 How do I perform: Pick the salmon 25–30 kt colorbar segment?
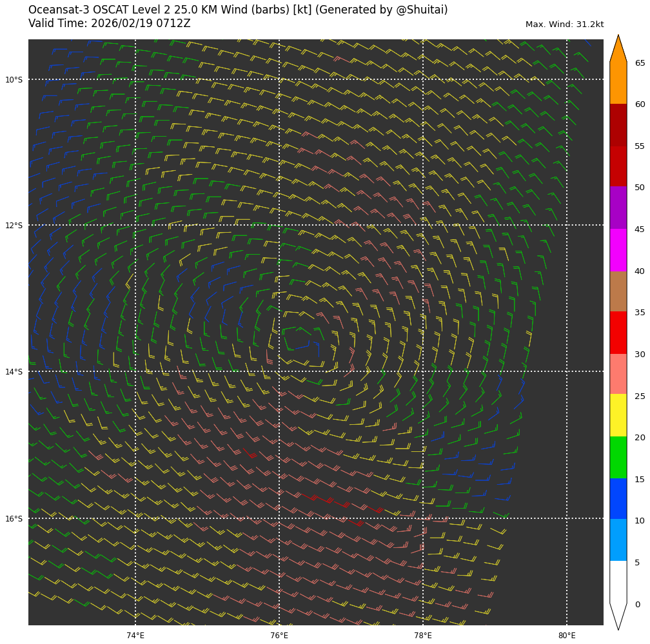click(618, 374)
